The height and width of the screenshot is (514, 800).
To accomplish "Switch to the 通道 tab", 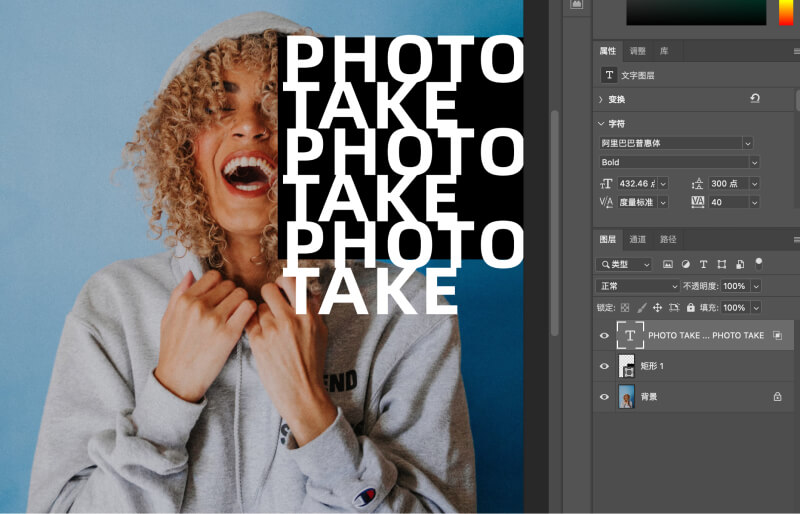I will tap(637, 240).
